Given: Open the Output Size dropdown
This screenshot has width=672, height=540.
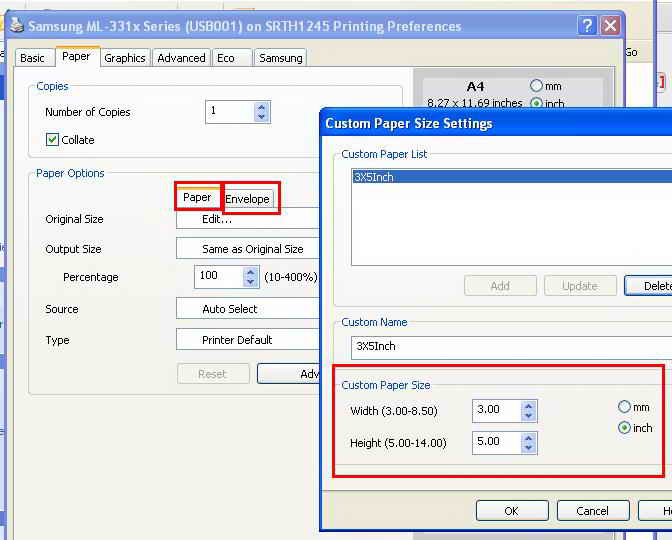Looking at the screenshot, I should tap(248, 249).
